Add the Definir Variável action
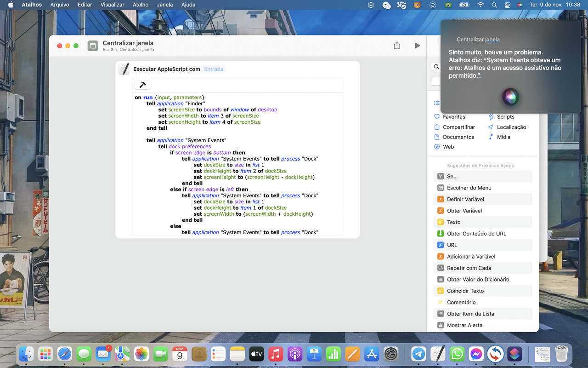 (x=483, y=199)
